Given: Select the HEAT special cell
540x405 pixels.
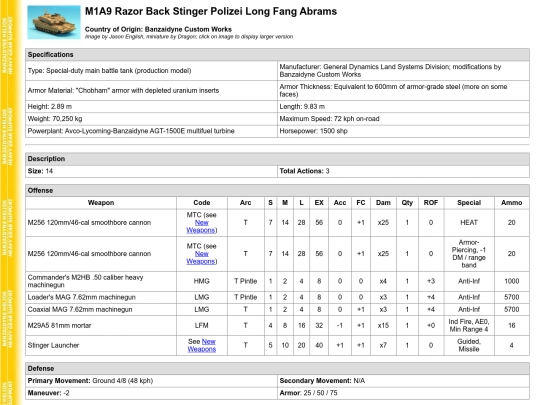Looking at the screenshot, I should pyautogui.click(x=469, y=223).
